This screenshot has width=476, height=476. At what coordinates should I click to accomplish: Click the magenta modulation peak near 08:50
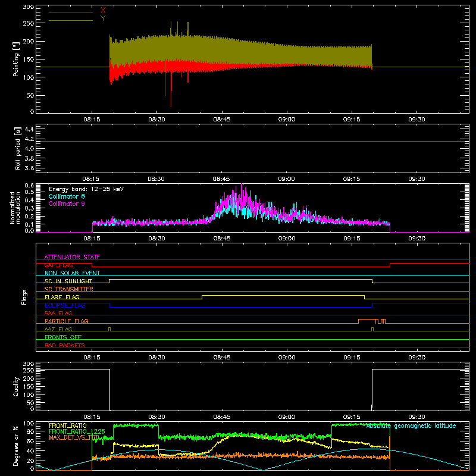pos(242,190)
